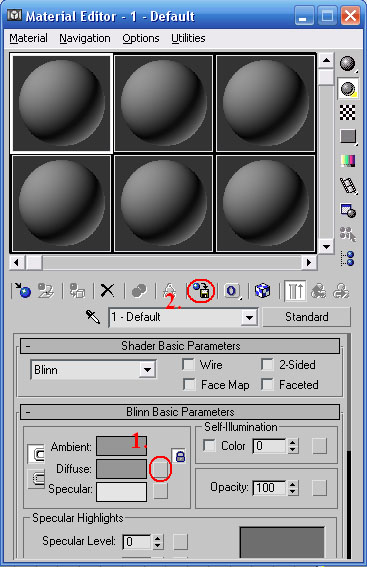Pick material with the eyedropper icon
Screen dimensions: 367x567
click(x=93, y=317)
